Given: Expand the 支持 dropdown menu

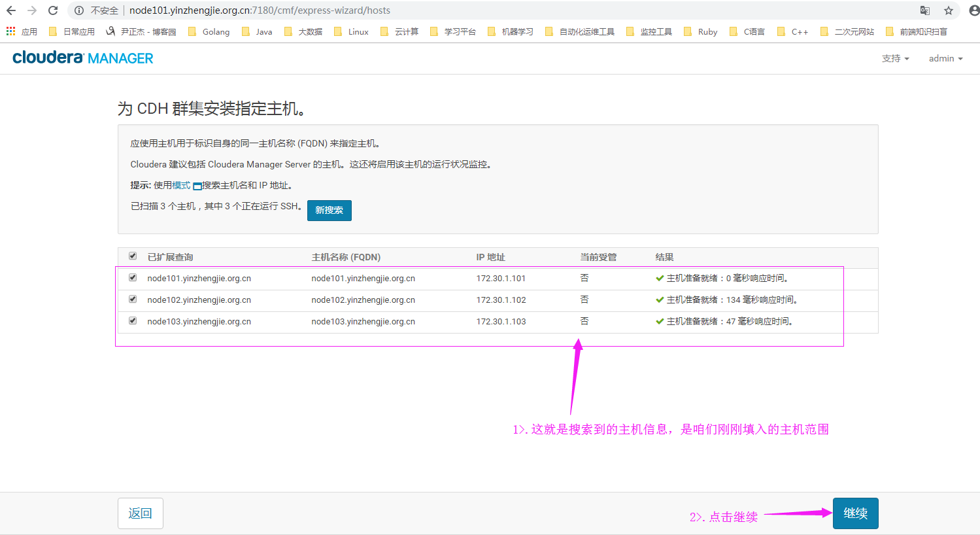Looking at the screenshot, I should pos(895,58).
